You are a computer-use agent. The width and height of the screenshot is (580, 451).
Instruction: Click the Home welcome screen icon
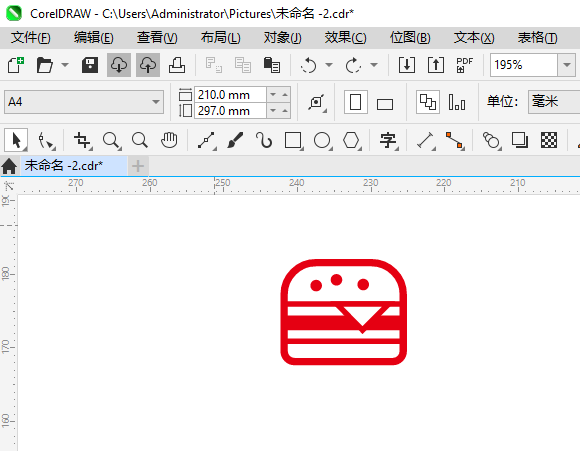coord(9,166)
